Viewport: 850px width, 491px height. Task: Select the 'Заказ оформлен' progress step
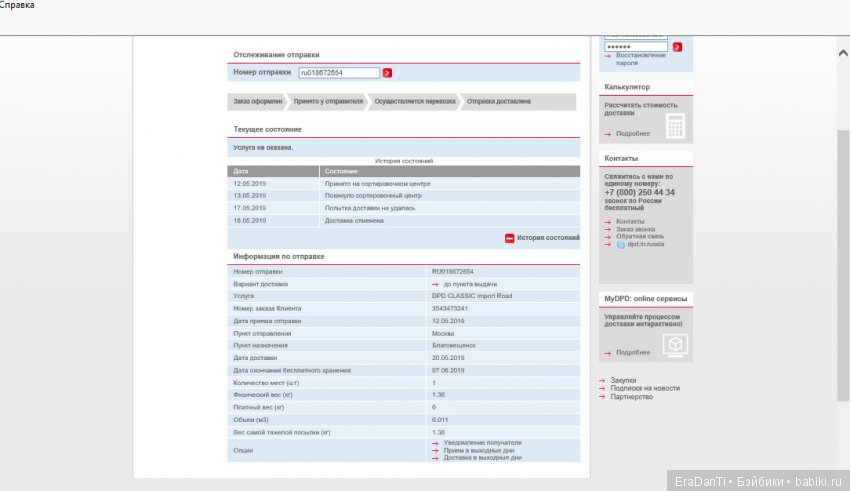pyautogui.click(x=258, y=102)
